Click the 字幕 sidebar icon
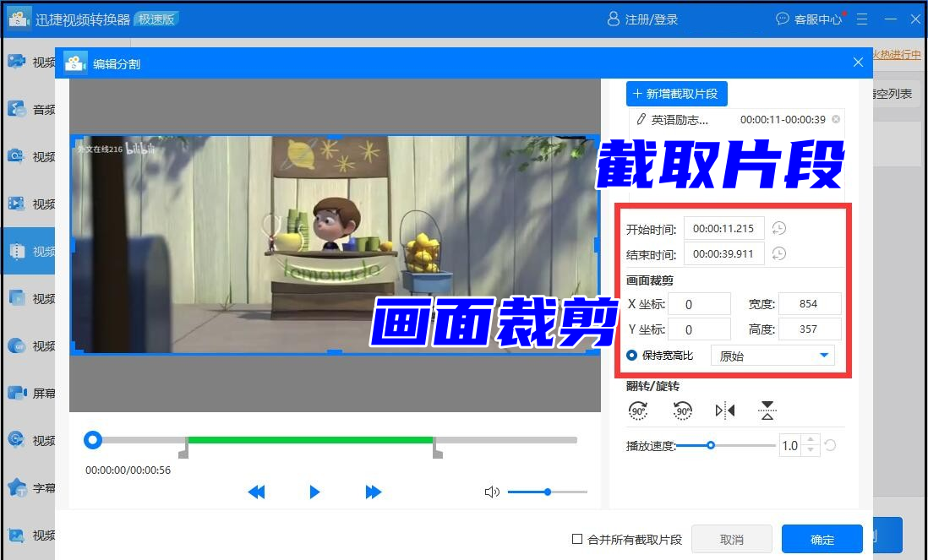Screen dimensions: 928x560 click(x=17, y=487)
